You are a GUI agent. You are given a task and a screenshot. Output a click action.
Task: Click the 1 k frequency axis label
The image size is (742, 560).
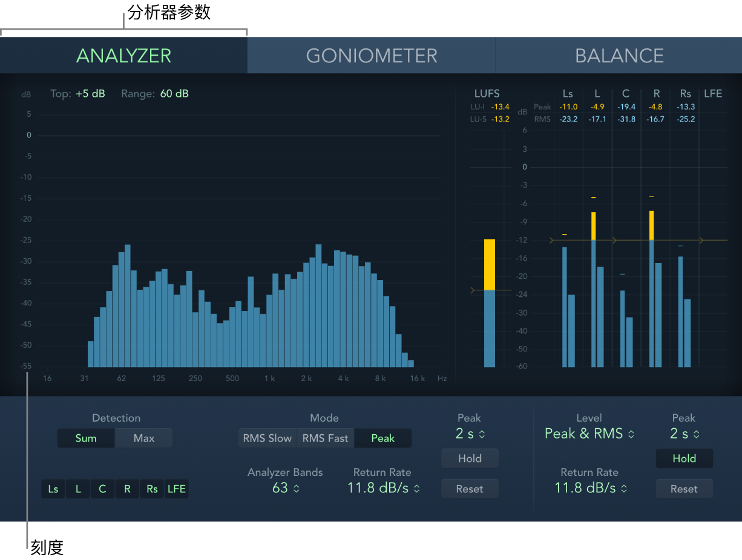[x=269, y=379]
